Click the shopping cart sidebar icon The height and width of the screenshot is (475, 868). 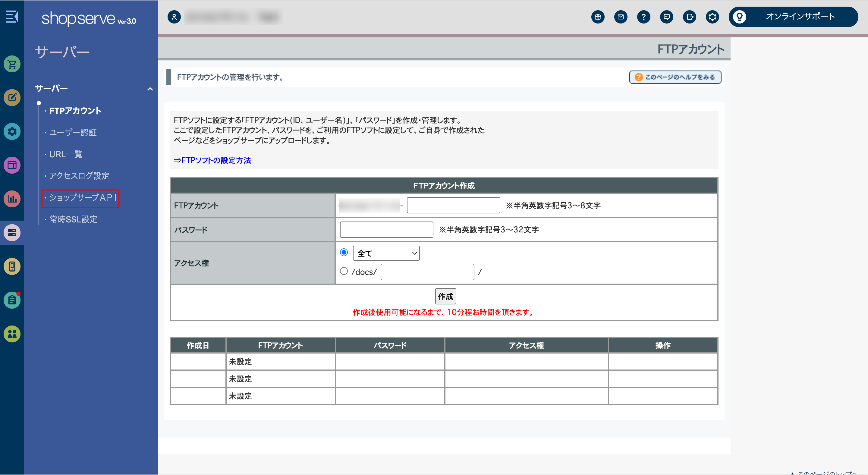point(12,64)
